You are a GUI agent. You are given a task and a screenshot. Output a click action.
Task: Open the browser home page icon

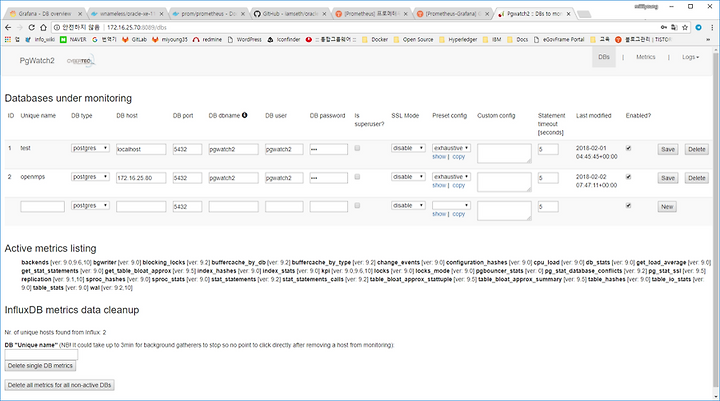(43, 28)
